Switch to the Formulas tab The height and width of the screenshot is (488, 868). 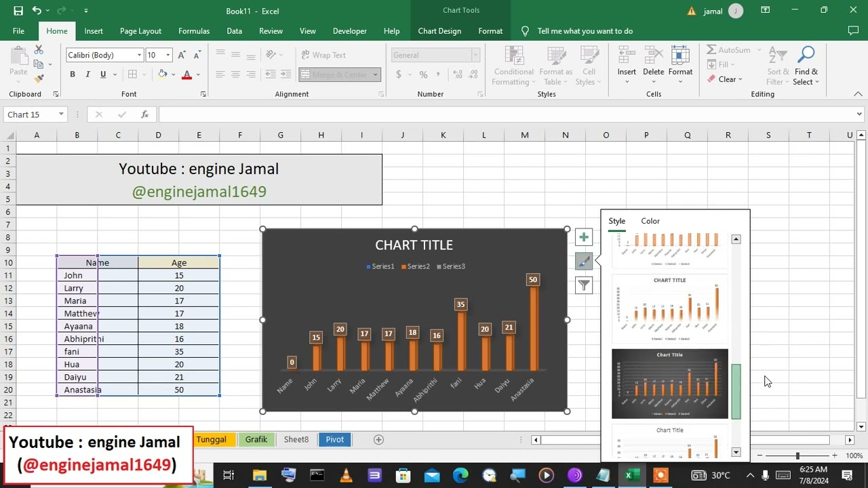[194, 31]
